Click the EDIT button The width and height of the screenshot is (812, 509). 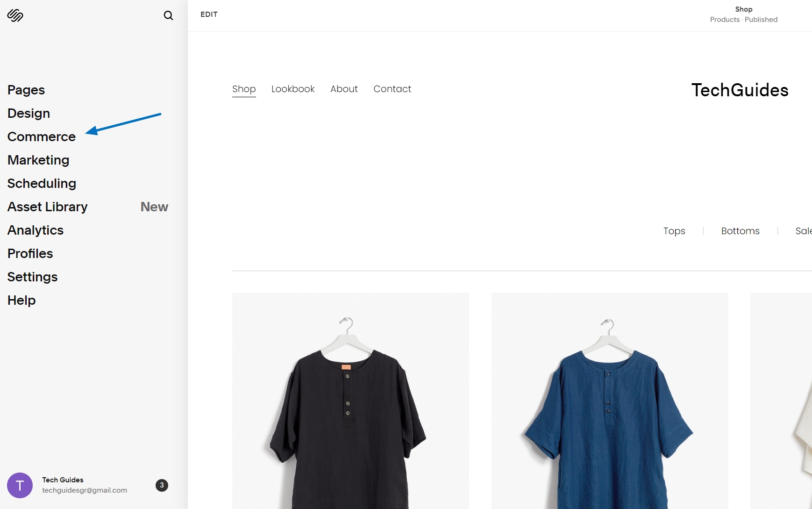point(209,14)
